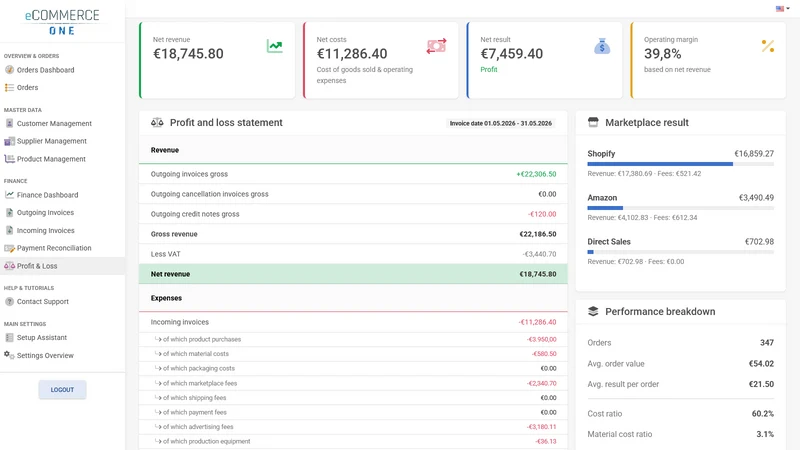Click the Orders count 347
Image resolution: width=800 pixels, height=450 pixels.
click(767, 343)
